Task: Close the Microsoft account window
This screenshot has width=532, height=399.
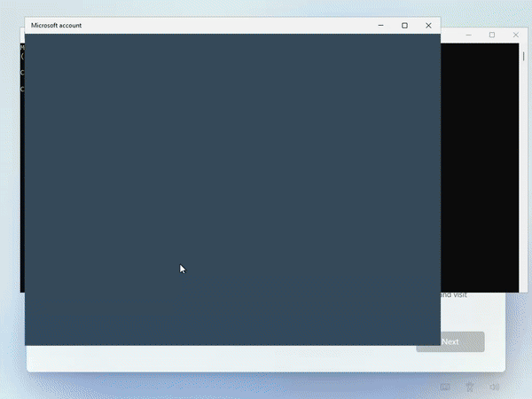Action: [428, 26]
